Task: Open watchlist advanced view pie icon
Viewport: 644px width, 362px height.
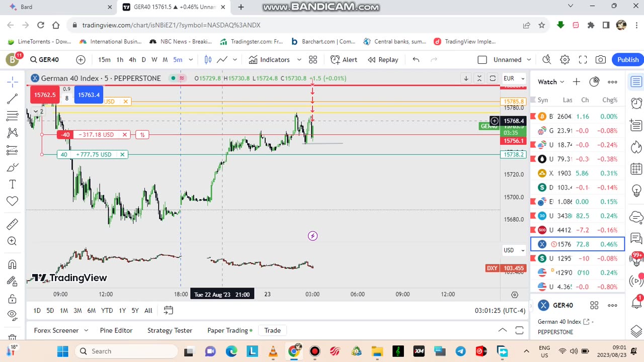Action: [x=594, y=81]
